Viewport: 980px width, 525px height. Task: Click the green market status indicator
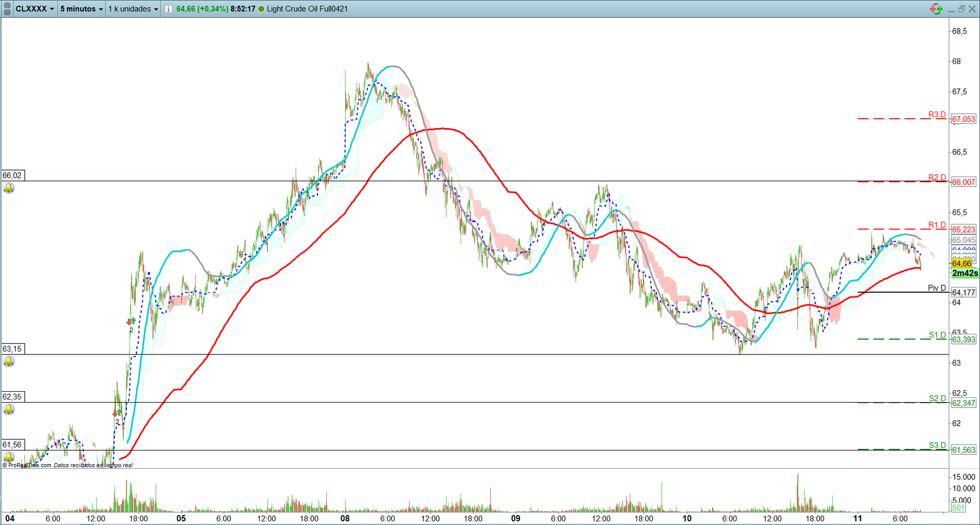click(x=261, y=9)
